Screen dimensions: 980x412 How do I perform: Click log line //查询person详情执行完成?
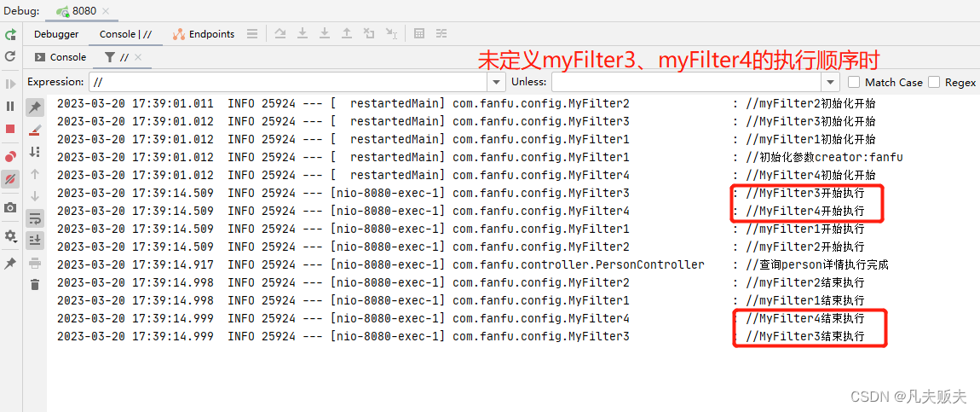(x=817, y=264)
